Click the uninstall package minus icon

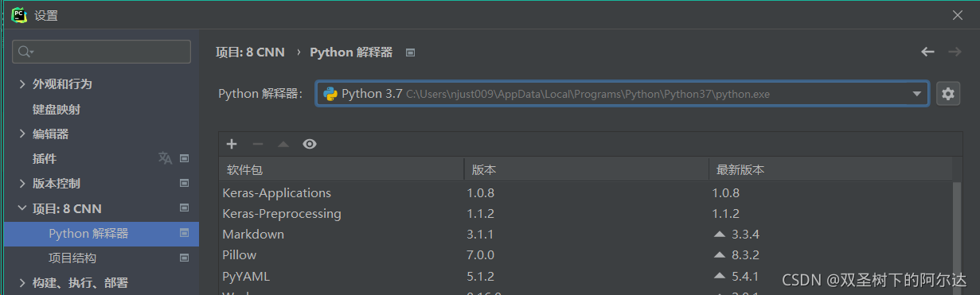[x=257, y=144]
